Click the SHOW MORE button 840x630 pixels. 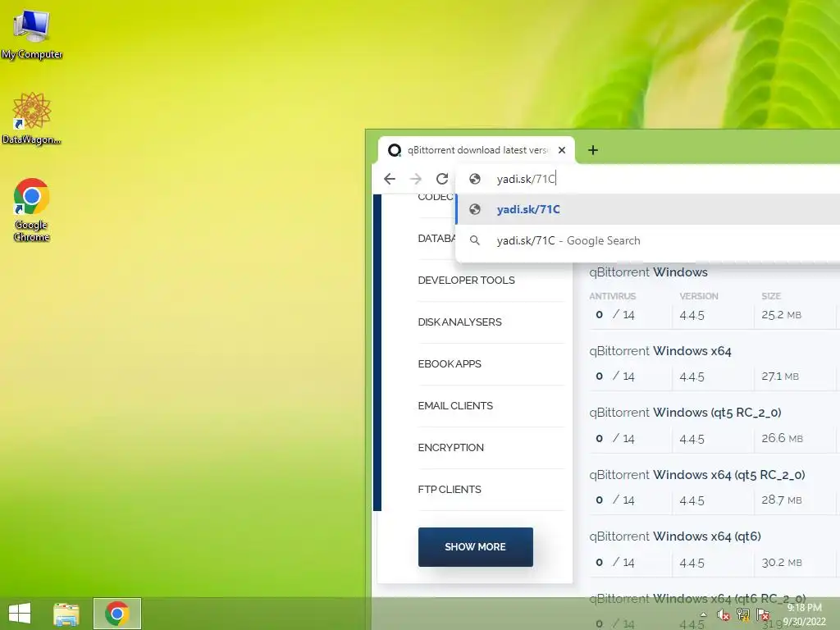click(x=475, y=547)
